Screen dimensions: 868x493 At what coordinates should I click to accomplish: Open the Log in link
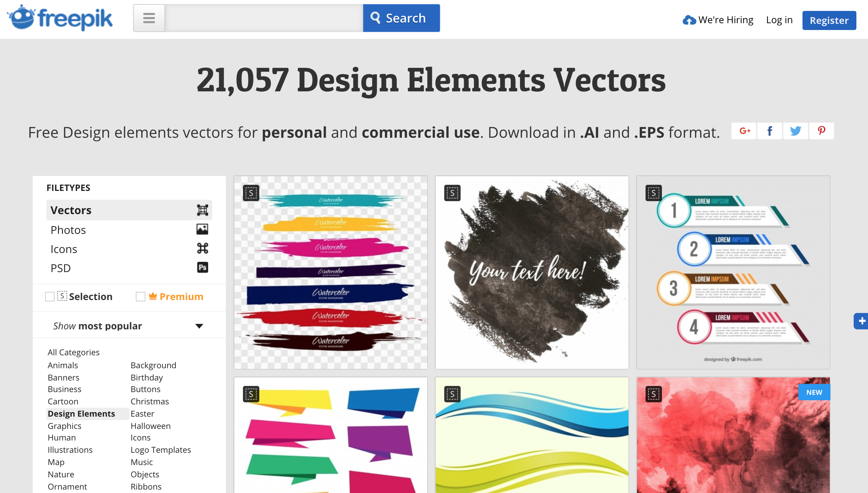click(x=779, y=20)
